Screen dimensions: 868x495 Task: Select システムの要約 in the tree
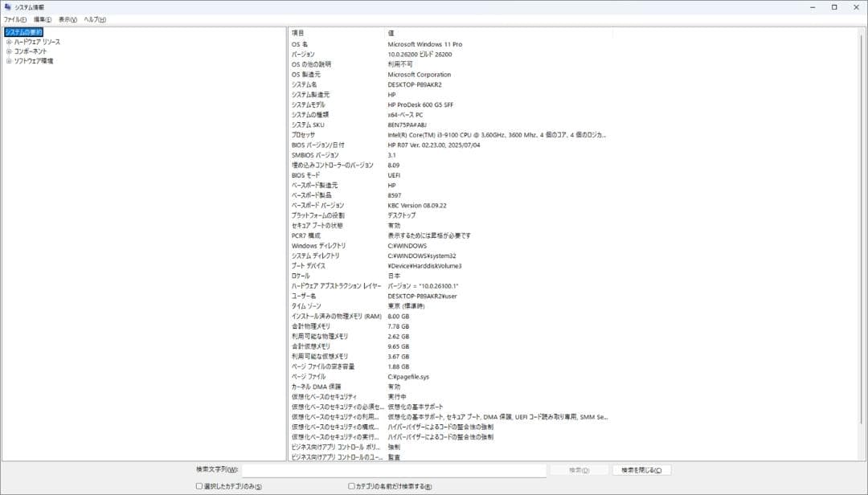point(25,31)
